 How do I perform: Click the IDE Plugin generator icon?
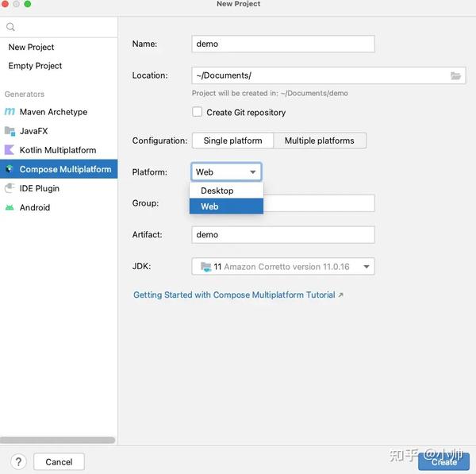[10, 188]
